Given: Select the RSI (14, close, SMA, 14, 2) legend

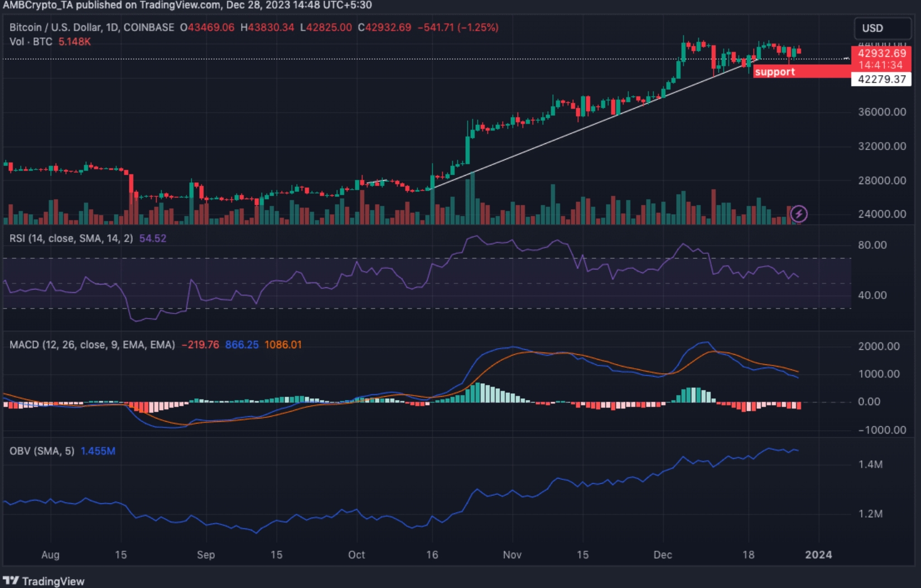Looking at the screenshot, I should (71, 239).
